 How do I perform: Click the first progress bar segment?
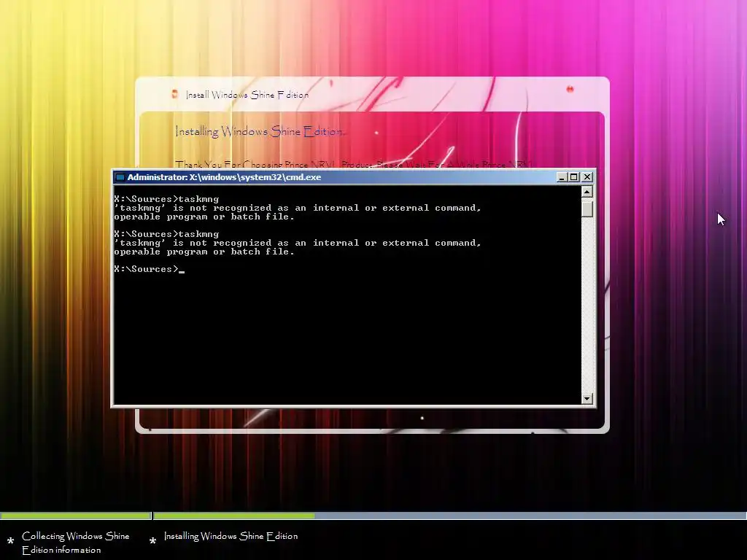click(x=75, y=516)
